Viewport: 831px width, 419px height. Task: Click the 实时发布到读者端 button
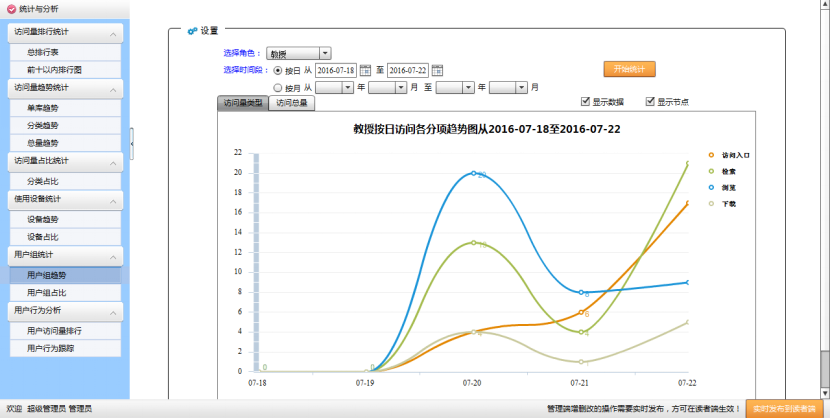(x=785, y=409)
